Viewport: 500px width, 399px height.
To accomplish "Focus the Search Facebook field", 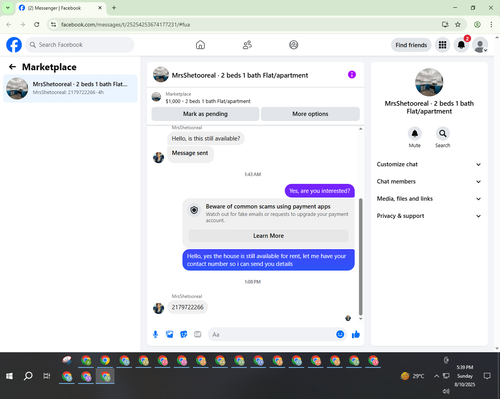I will 80,45.
